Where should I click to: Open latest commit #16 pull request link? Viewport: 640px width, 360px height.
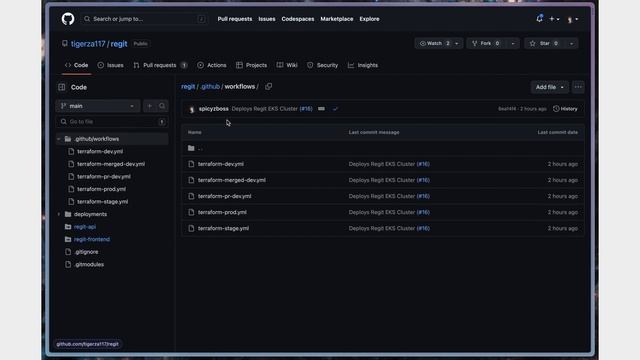[x=306, y=109]
